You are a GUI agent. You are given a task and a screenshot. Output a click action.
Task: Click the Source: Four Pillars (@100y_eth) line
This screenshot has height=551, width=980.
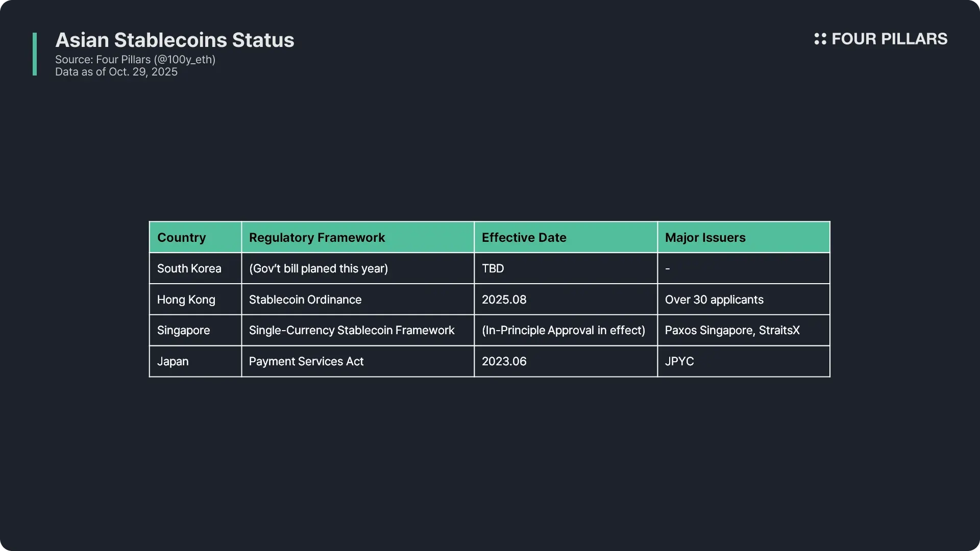135,60
